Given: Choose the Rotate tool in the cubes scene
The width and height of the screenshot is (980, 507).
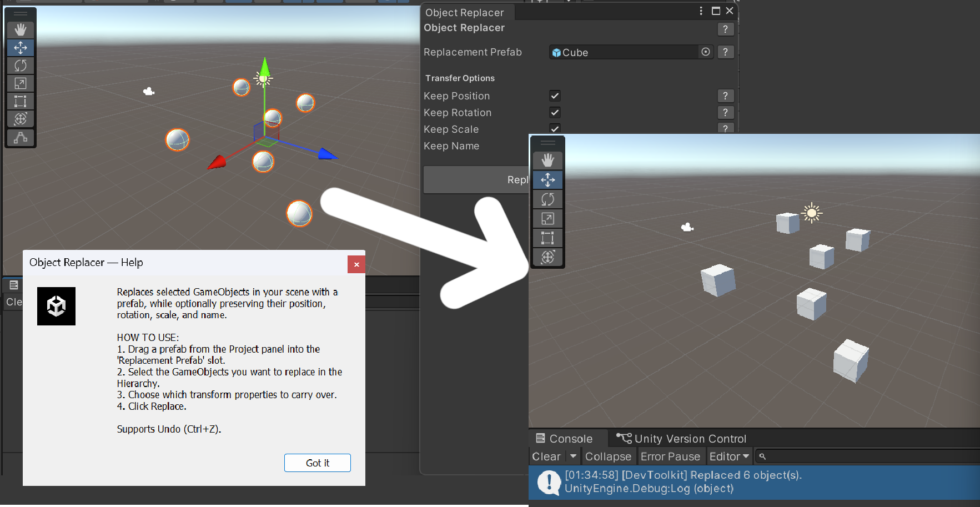Looking at the screenshot, I should coord(548,199).
